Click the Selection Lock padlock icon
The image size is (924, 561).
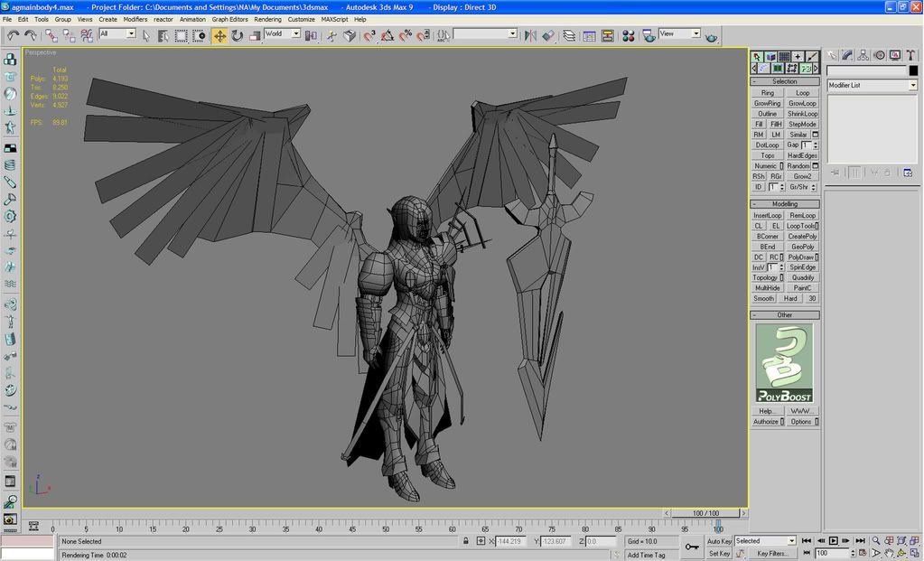(466, 541)
